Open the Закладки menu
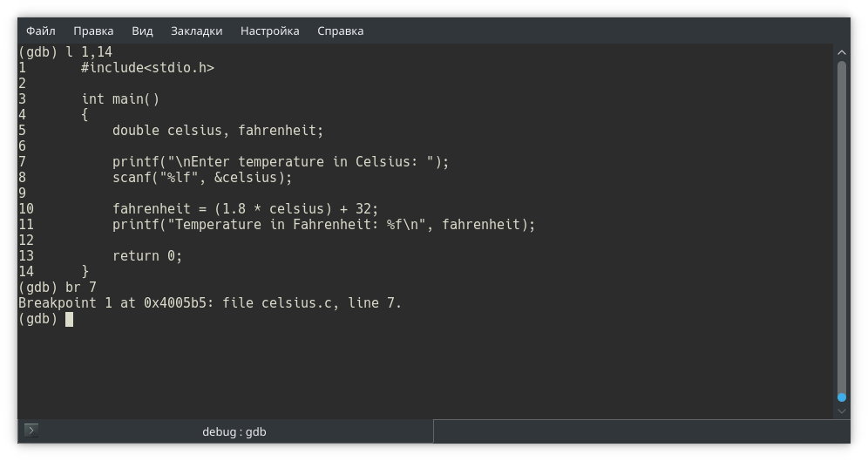The height and width of the screenshot is (461, 868). (196, 31)
